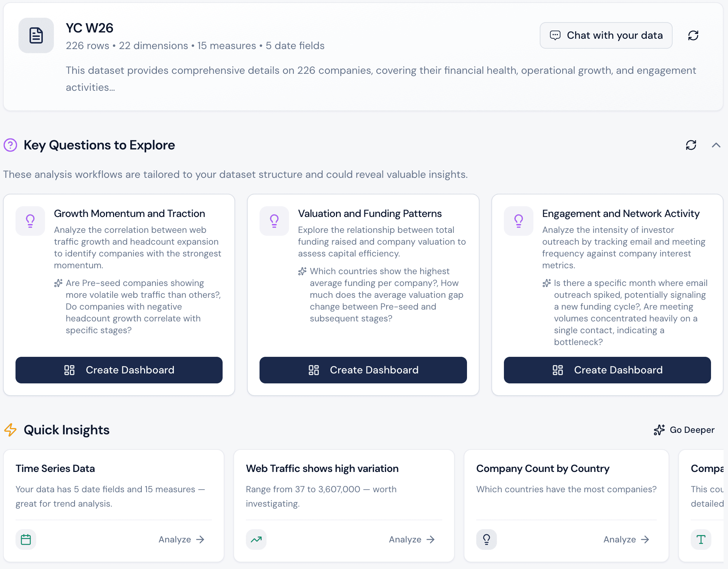Click the Growth Momentum lightbulb icon

[x=30, y=221]
